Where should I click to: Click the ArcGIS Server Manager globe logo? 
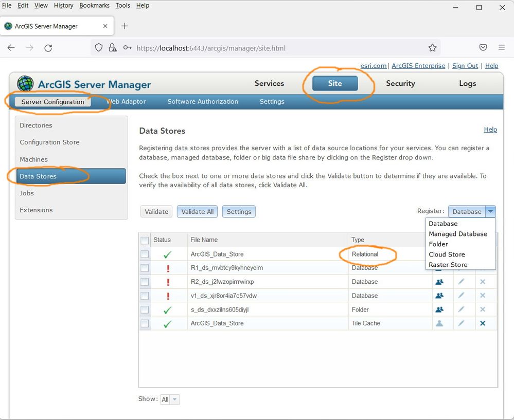click(x=25, y=84)
